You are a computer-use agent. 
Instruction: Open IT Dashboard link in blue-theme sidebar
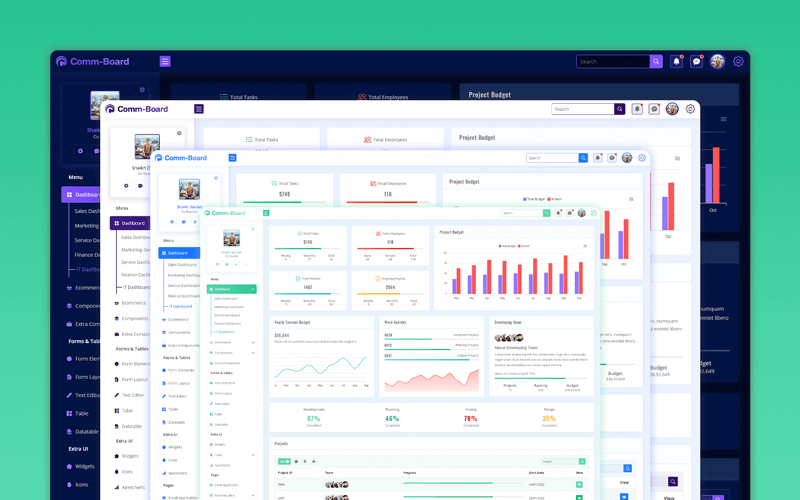tap(181, 306)
